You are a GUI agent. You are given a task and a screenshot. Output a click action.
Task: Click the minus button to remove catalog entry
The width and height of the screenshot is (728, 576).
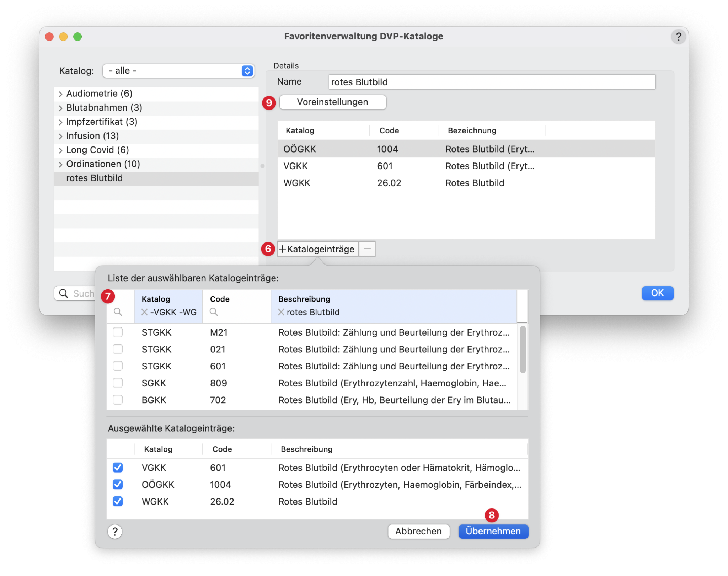click(367, 249)
